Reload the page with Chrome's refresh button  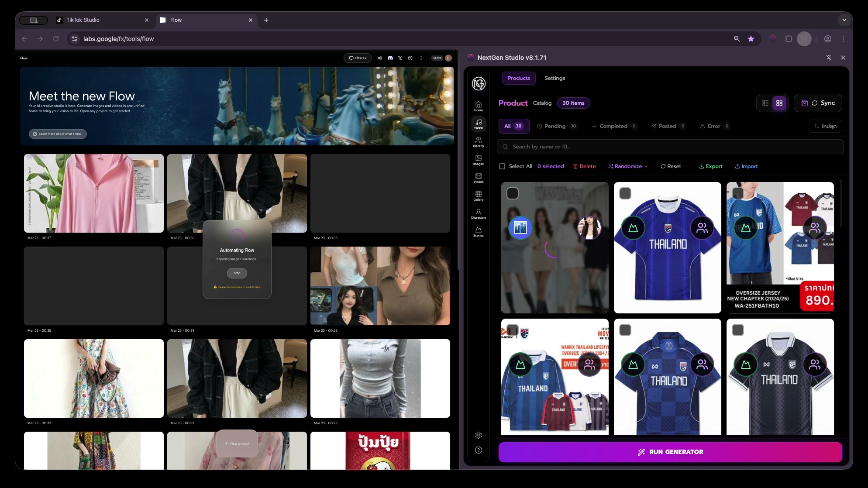56,39
